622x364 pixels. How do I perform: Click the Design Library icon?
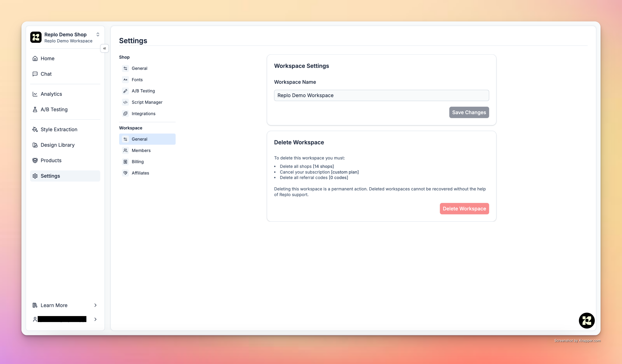(x=35, y=145)
